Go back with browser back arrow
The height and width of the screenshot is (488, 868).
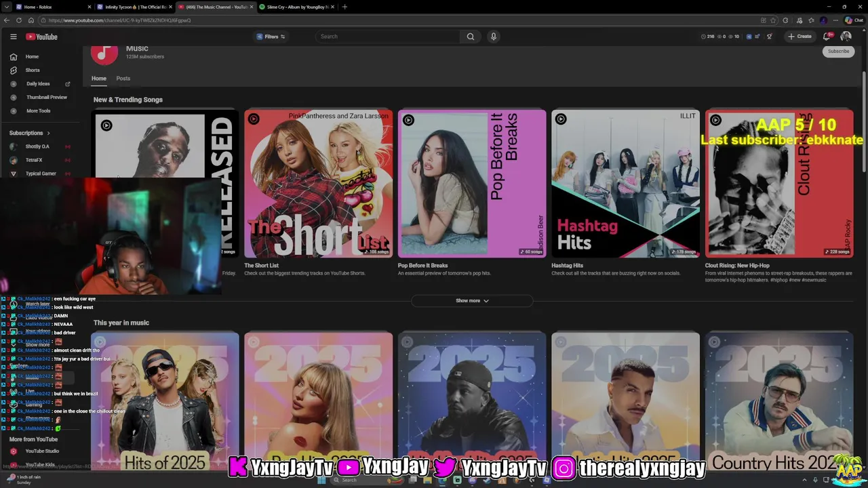coord(6,20)
